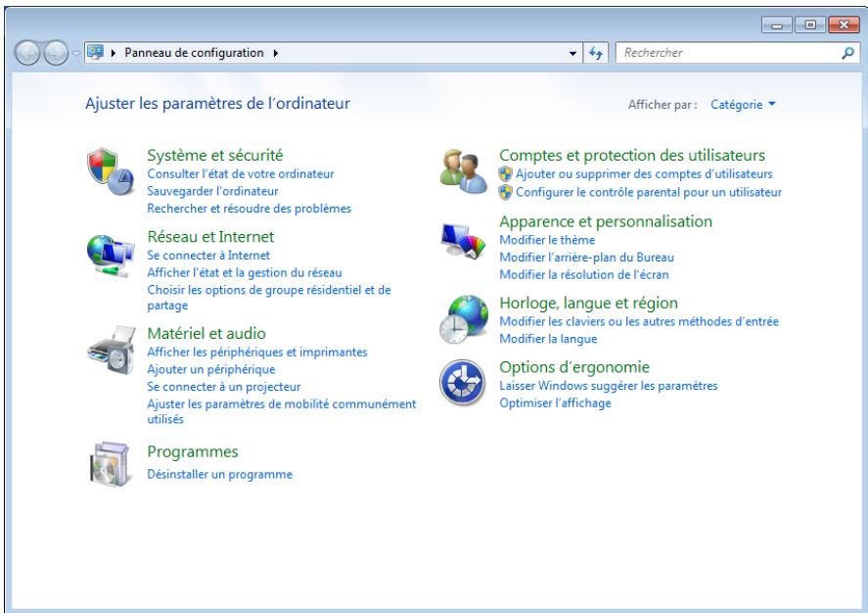Open Matériel et audio category
This screenshot has height=613, width=868.
pos(206,333)
